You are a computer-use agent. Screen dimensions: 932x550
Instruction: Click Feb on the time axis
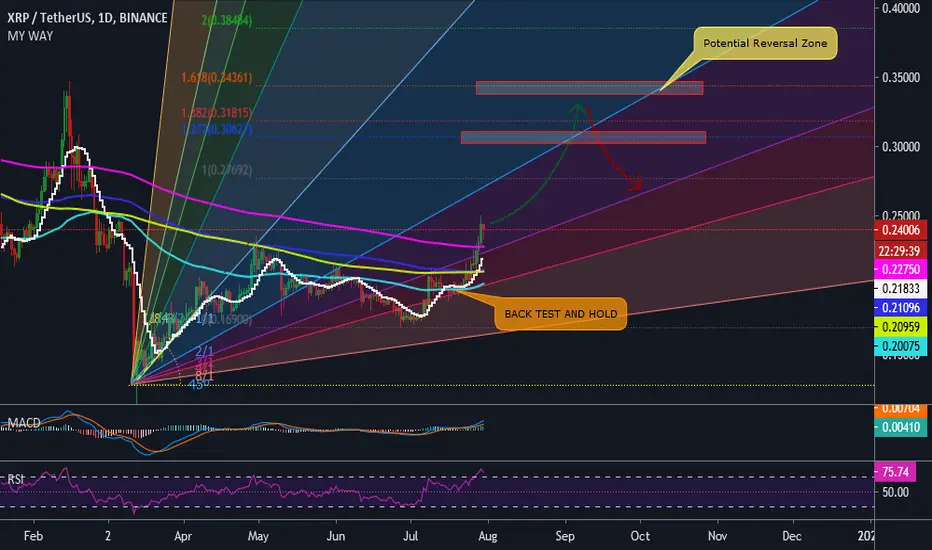point(33,536)
